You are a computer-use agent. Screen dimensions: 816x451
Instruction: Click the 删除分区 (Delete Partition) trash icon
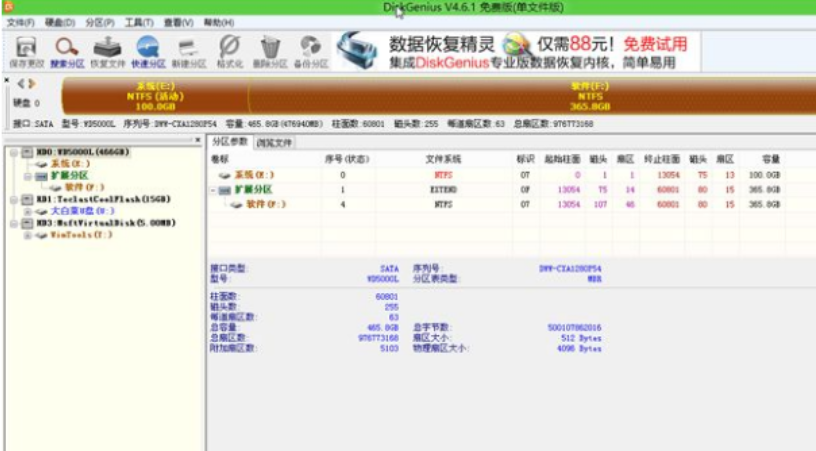click(270, 52)
